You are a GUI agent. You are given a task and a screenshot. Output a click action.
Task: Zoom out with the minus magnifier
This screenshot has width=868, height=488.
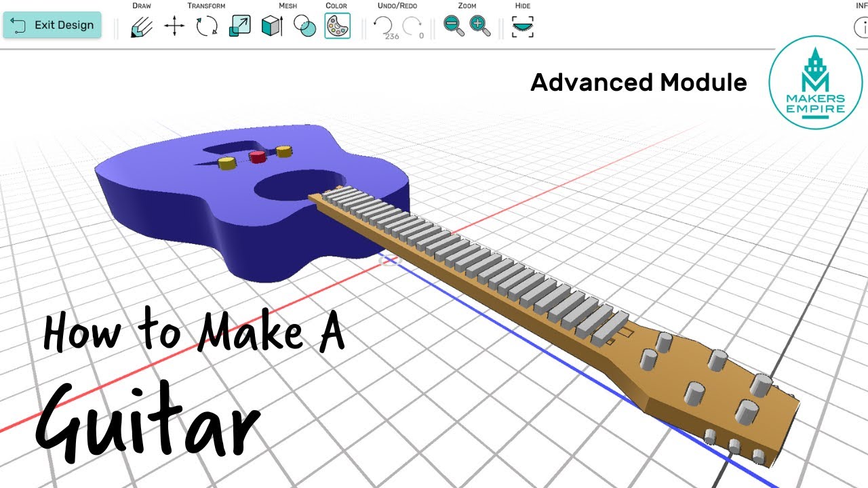454,26
